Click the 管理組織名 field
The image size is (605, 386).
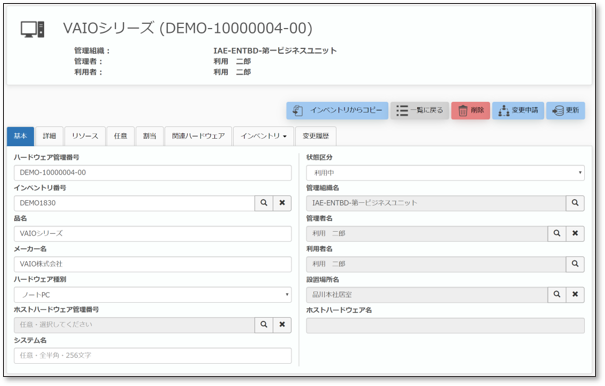point(436,203)
